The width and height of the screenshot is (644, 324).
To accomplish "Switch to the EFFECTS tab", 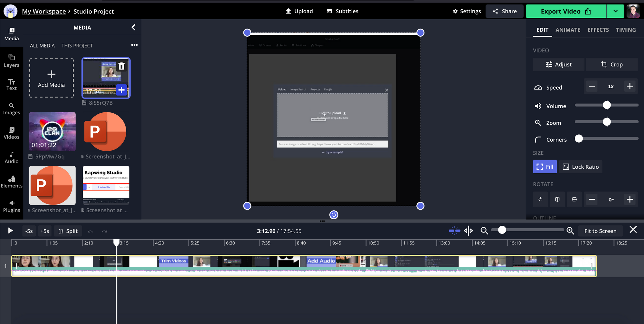I will tap(598, 30).
